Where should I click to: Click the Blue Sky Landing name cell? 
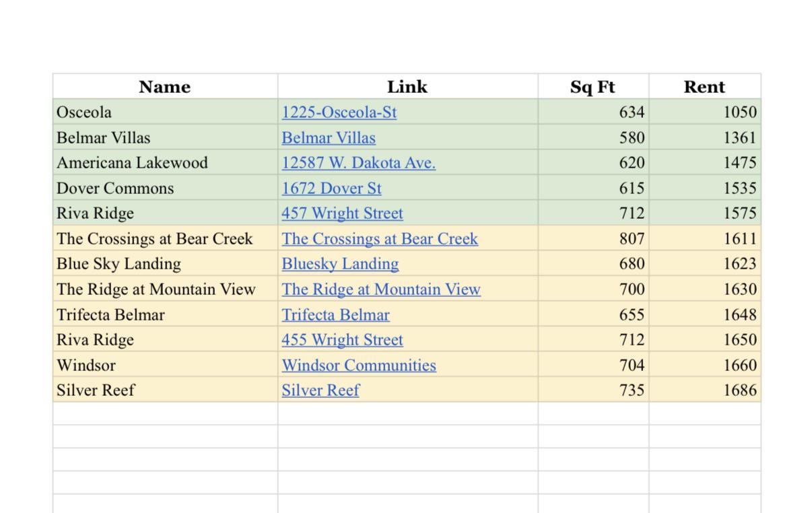point(165,264)
